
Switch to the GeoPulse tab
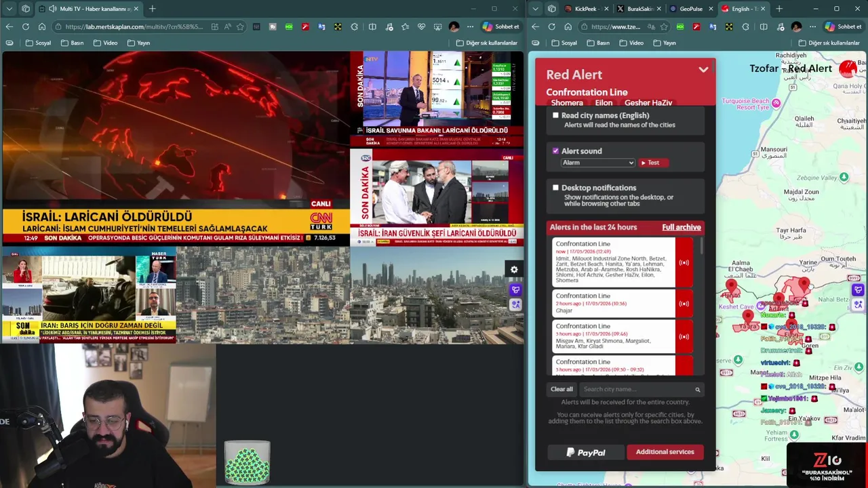click(690, 9)
